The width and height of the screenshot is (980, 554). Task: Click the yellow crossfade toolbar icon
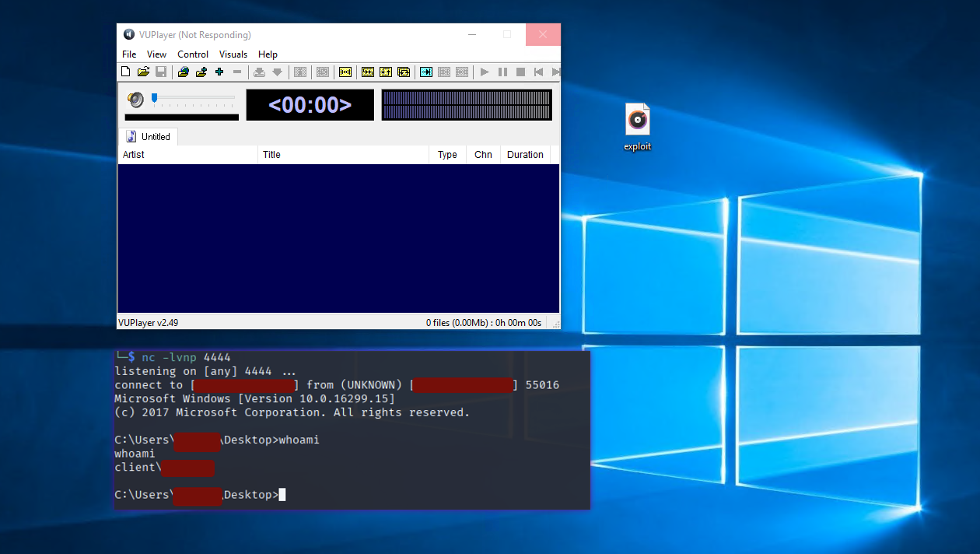click(345, 72)
